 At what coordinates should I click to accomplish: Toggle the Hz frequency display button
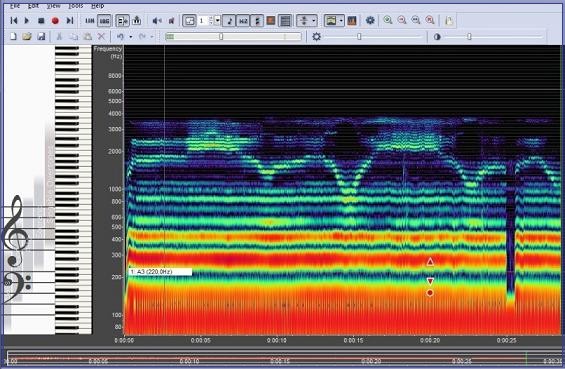243,21
